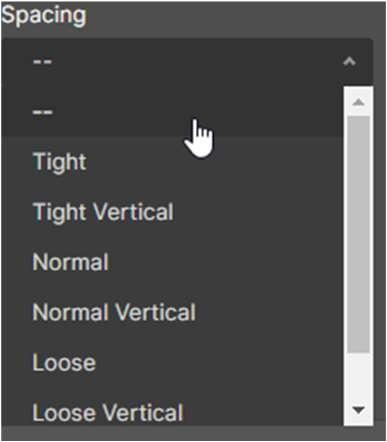Click the scrollbar track below the thumb
This screenshot has height=442, width=387.
[x=358, y=376]
